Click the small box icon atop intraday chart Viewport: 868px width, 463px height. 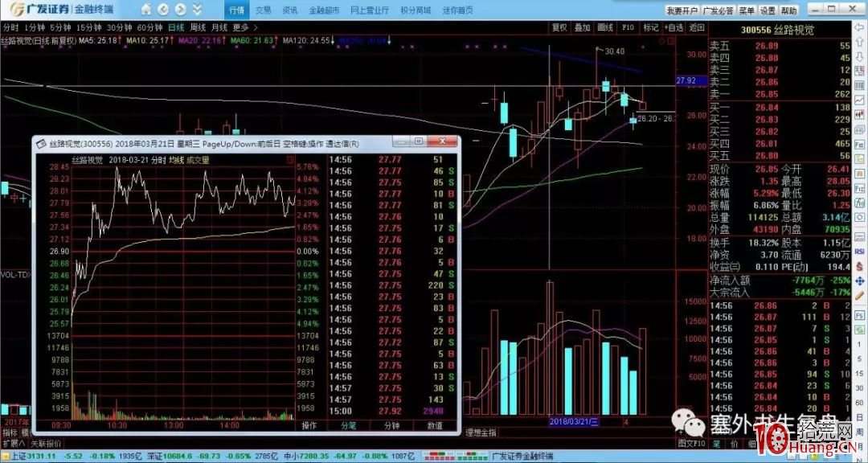pos(290,160)
